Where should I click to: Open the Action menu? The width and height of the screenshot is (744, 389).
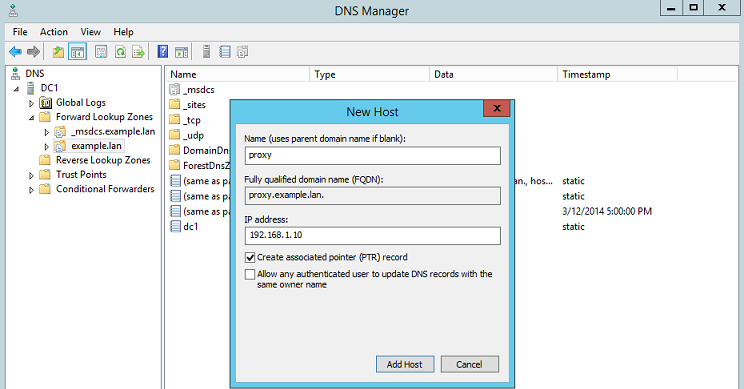[54, 32]
